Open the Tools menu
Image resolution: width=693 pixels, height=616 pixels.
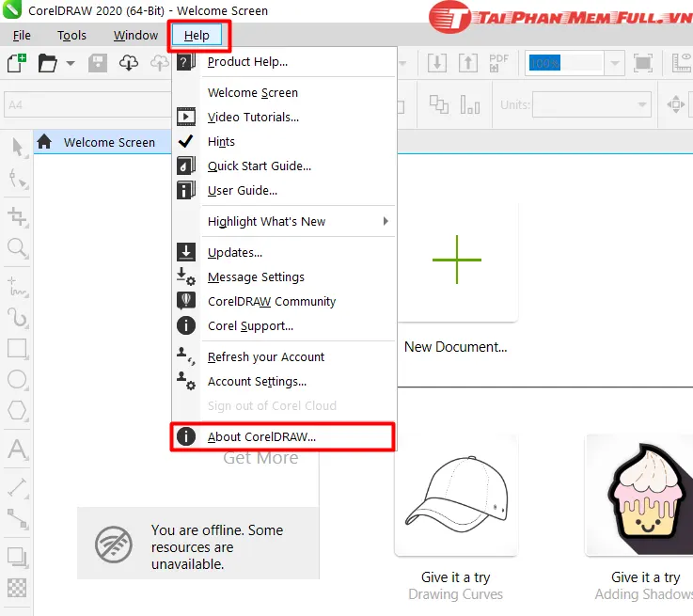pos(71,36)
